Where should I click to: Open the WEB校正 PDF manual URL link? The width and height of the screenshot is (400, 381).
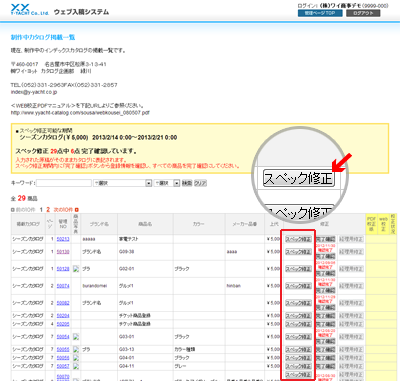[x=80, y=113]
